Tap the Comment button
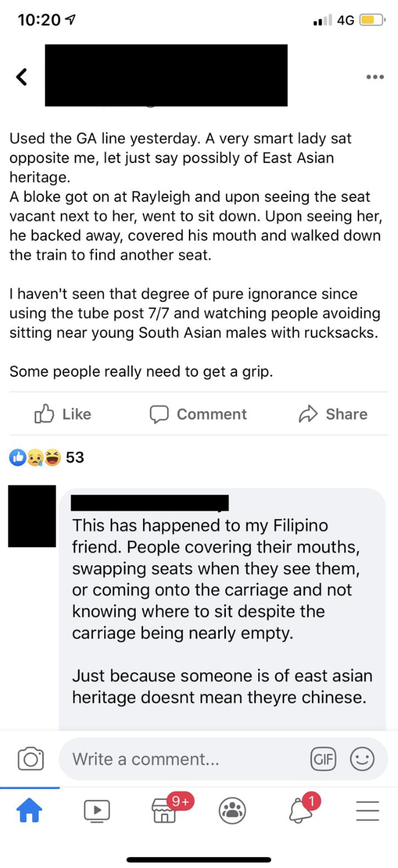Image resolution: width=398 pixels, height=868 pixels. [198, 414]
